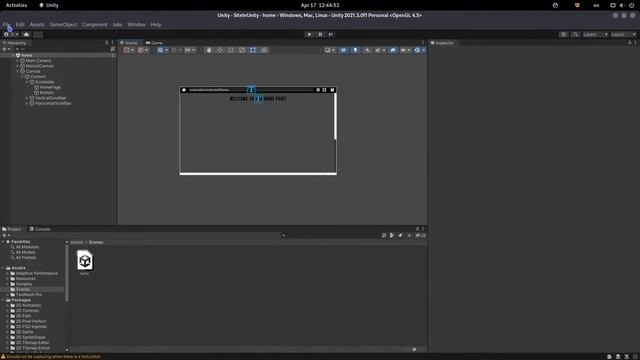Open the Help menu
This screenshot has width=640, height=360.
tap(156, 24)
